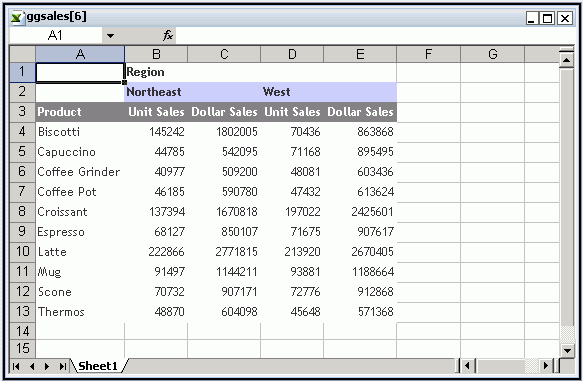Select column D header
The height and width of the screenshot is (381, 583).
coord(292,54)
